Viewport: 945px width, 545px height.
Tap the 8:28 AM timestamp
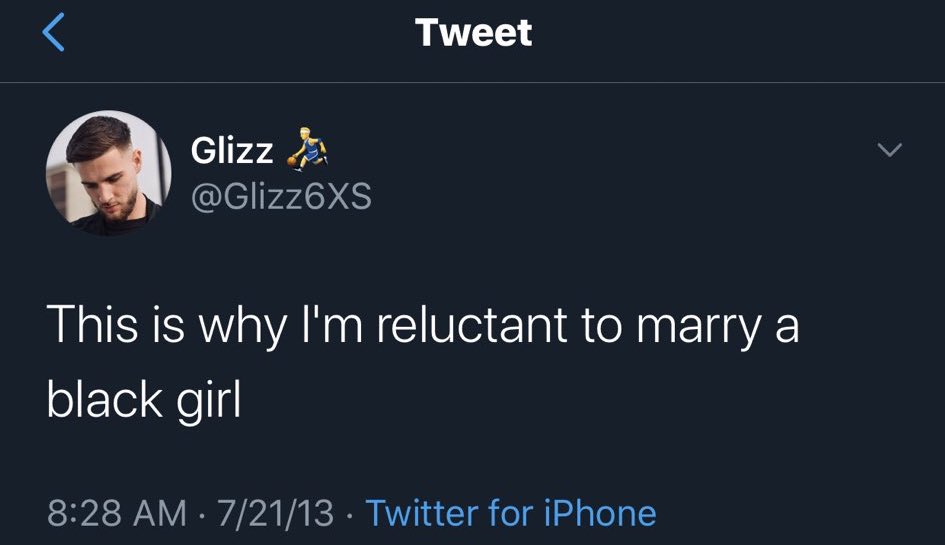117,513
